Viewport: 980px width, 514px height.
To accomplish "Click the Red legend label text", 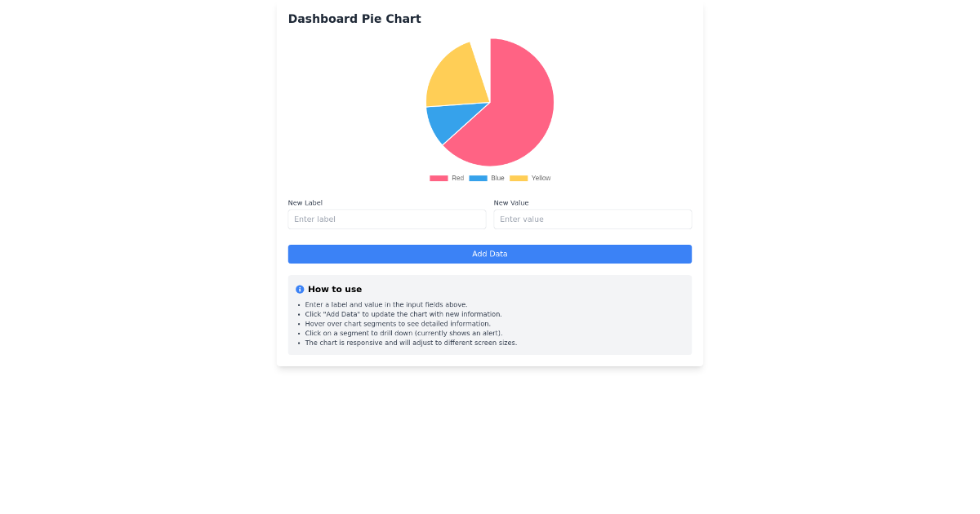I will click(457, 178).
